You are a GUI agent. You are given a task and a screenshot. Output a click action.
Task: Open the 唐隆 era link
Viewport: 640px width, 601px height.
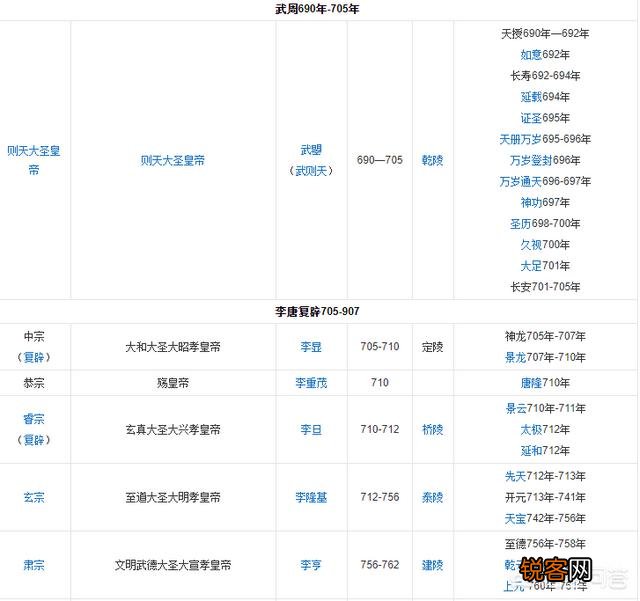coord(531,383)
